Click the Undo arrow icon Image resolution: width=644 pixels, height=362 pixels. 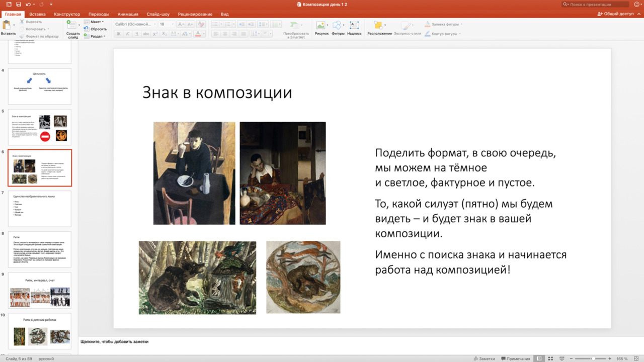tap(28, 5)
